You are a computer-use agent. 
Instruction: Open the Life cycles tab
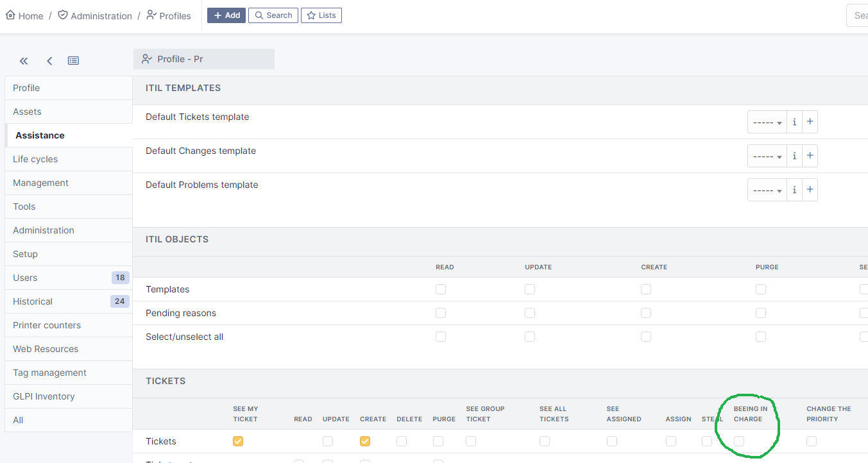click(69, 159)
